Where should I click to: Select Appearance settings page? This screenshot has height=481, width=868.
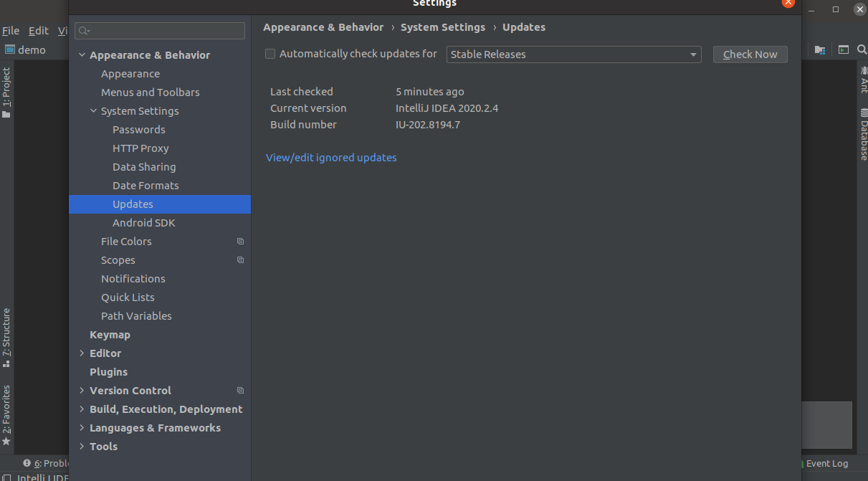130,74
